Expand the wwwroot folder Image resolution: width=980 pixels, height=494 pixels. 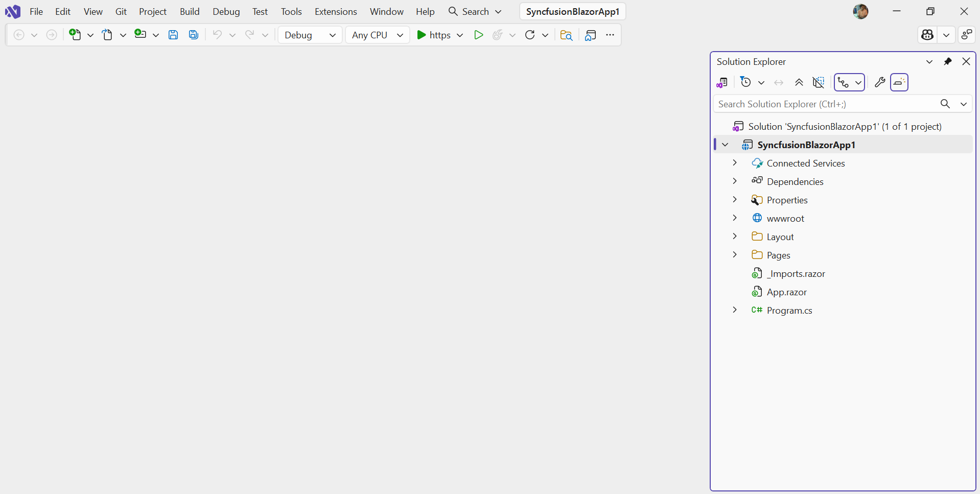click(735, 218)
